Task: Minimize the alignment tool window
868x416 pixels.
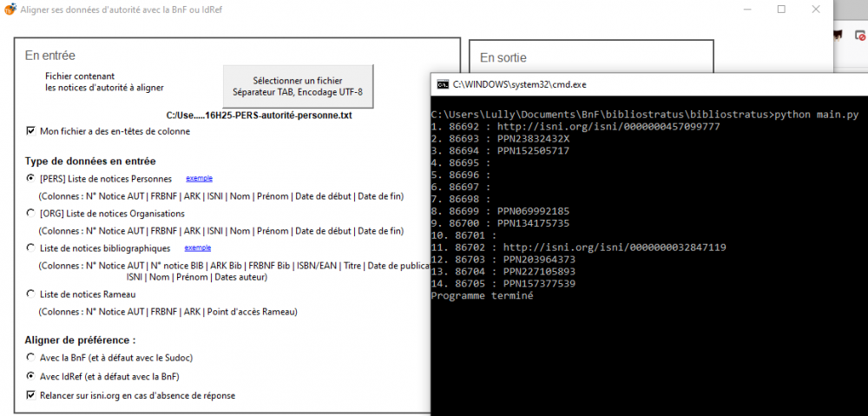Action: 745,10
